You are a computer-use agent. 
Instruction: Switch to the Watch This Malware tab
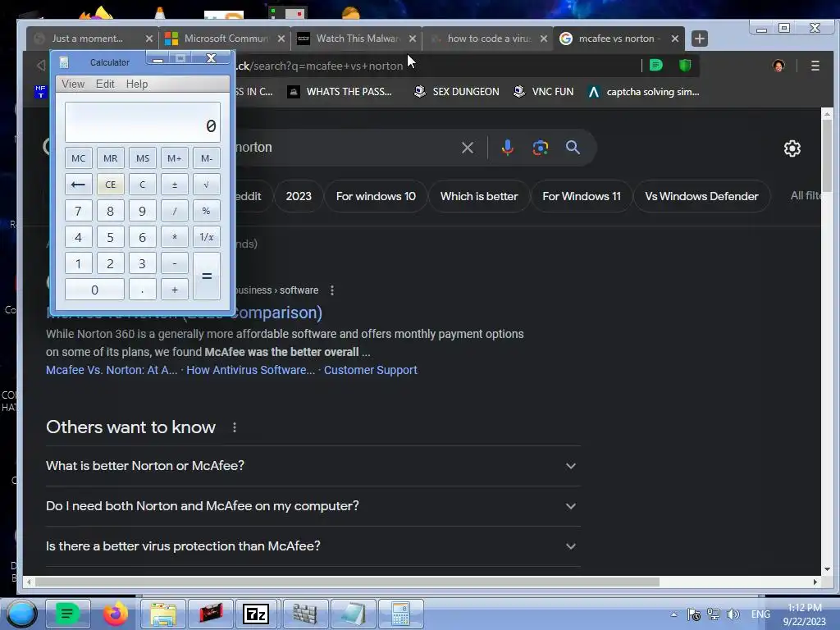pyautogui.click(x=357, y=39)
